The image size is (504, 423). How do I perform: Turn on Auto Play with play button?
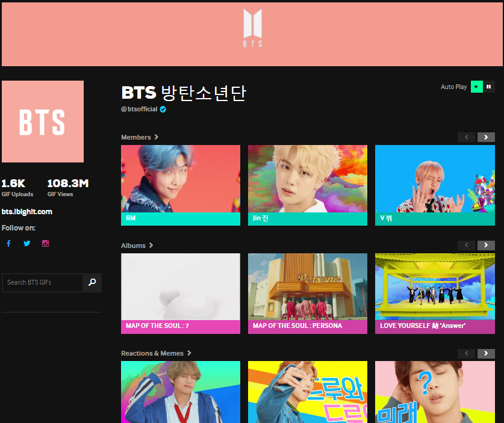pos(477,87)
